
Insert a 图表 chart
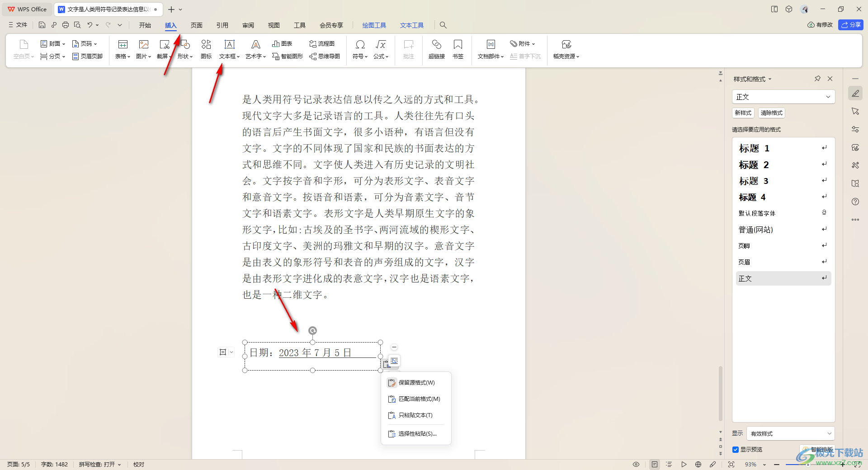coord(282,44)
